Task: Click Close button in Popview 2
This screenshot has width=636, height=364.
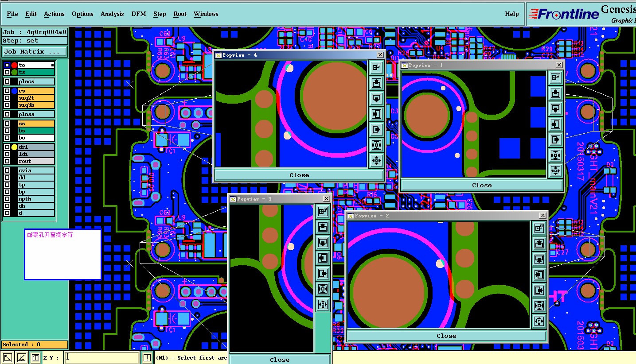Action: click(x=446, y=336)
